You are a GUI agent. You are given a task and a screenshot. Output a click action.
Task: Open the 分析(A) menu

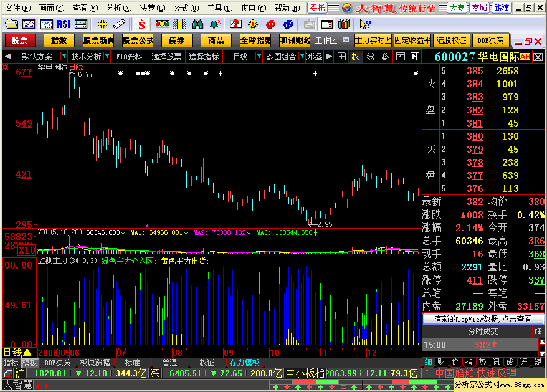119,7
